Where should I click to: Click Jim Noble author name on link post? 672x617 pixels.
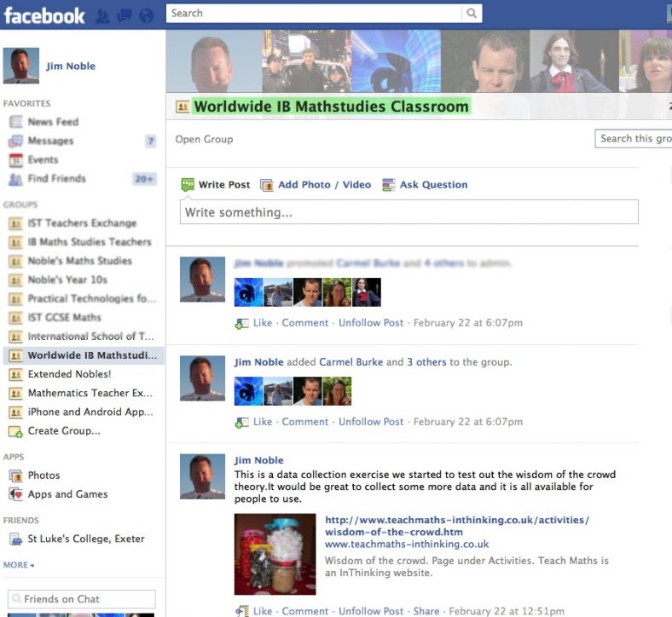coord(259,460)
